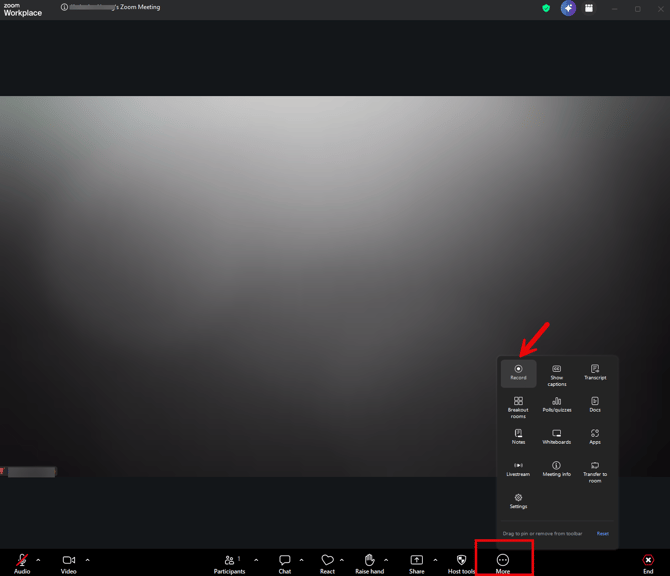Screen dimensions: 670x576
Task: Select Transfer to room option
Action: click(x=595, y=468)
